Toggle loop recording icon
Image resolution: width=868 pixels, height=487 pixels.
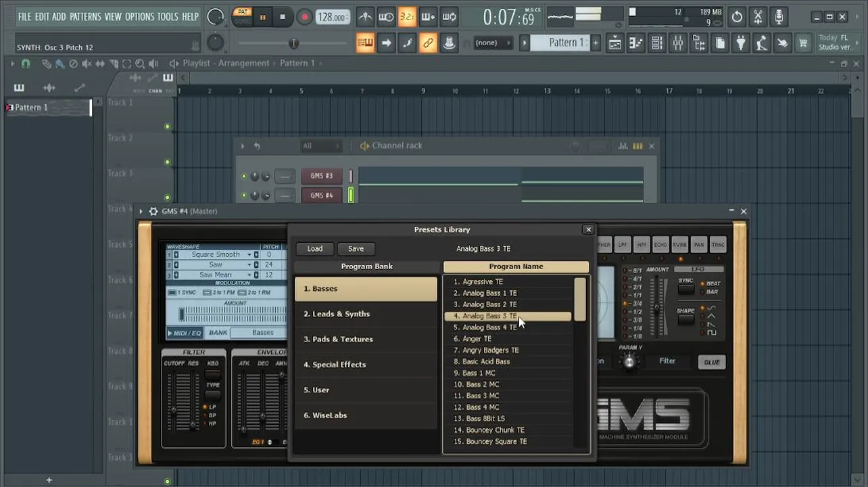(x=449, y=17)
